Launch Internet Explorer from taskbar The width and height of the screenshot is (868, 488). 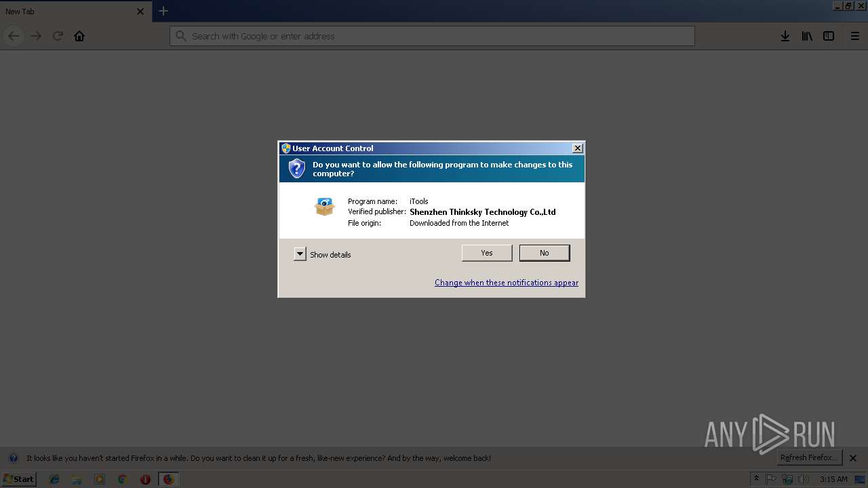[x=54, y=479]
